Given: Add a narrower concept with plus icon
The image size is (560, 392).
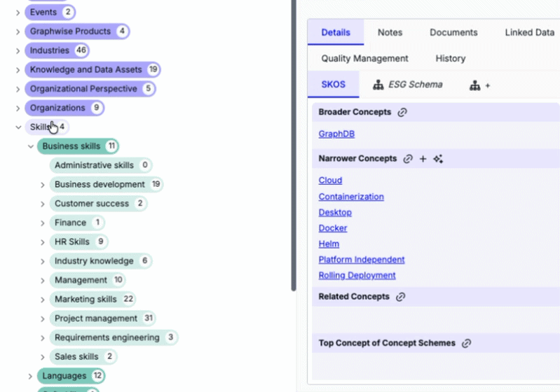Looking at the screenshot, I should click(423, 159).
